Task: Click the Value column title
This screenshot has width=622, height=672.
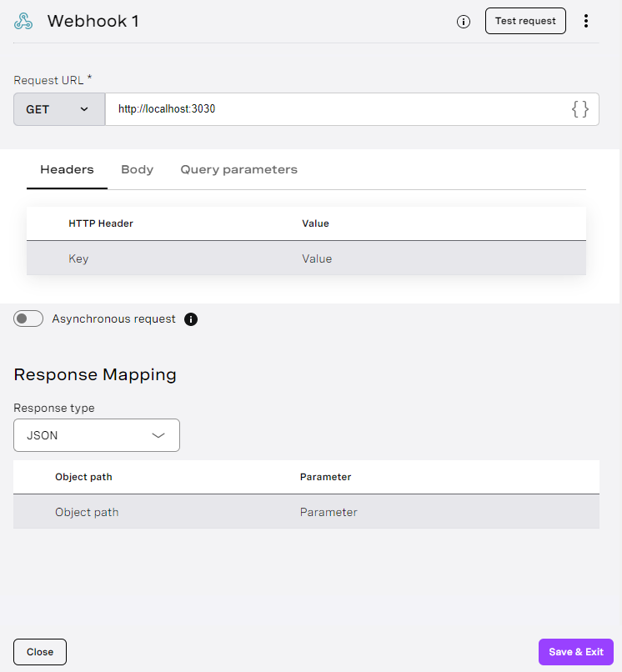Action: pyautogui.click(x=315, y=223)
